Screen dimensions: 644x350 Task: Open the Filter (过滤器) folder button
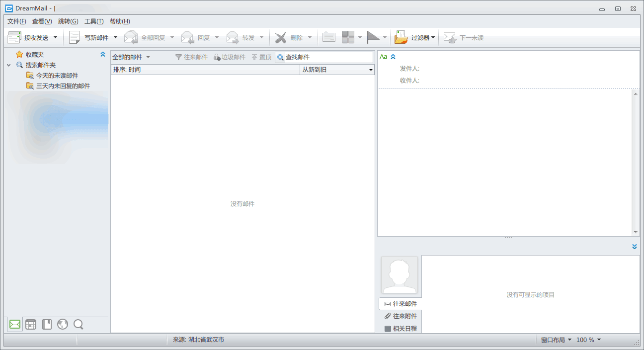click(x=414, y=37)
